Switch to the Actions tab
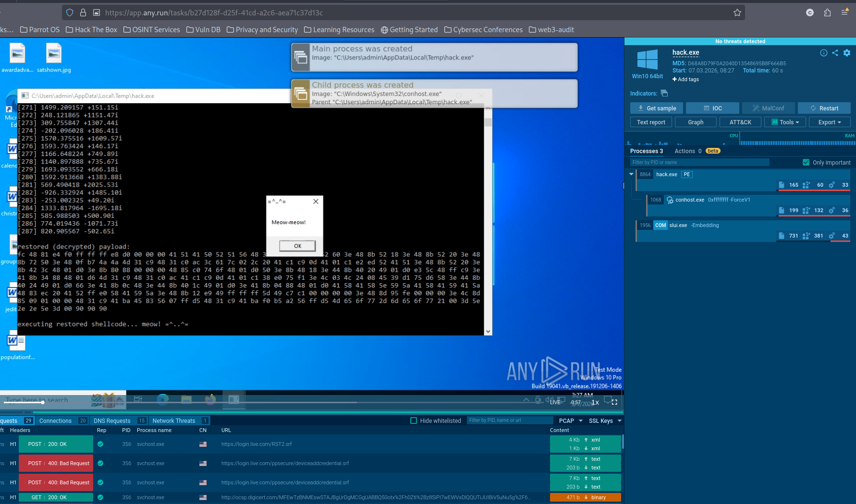The image size is (856, 504). point(685,151)
